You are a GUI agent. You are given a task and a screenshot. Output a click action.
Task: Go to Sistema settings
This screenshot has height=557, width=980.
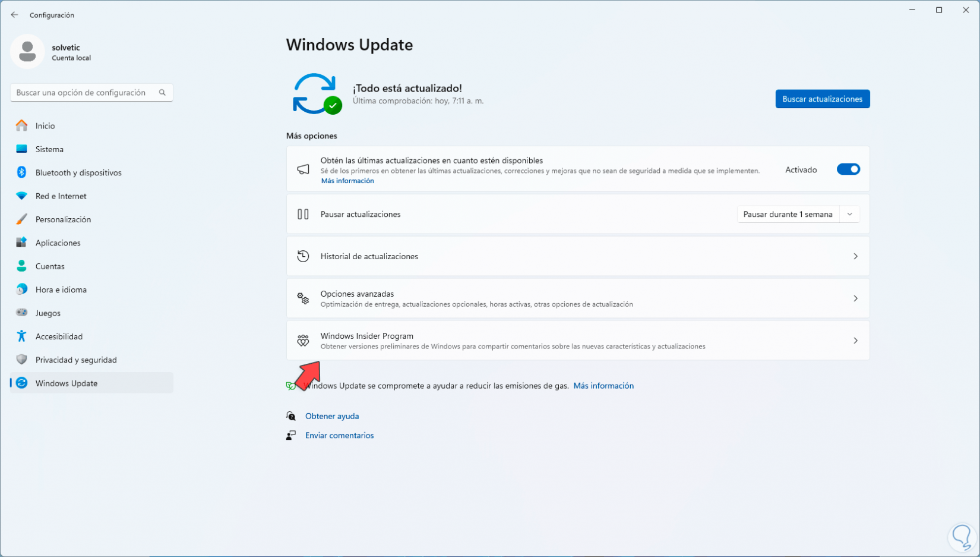point(91,149)
